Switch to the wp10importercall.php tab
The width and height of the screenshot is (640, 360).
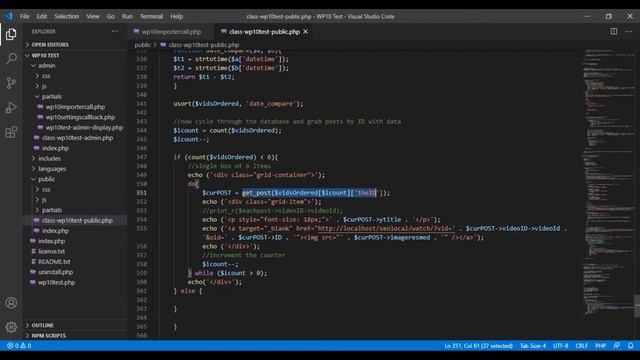click(x=171, y=31)
